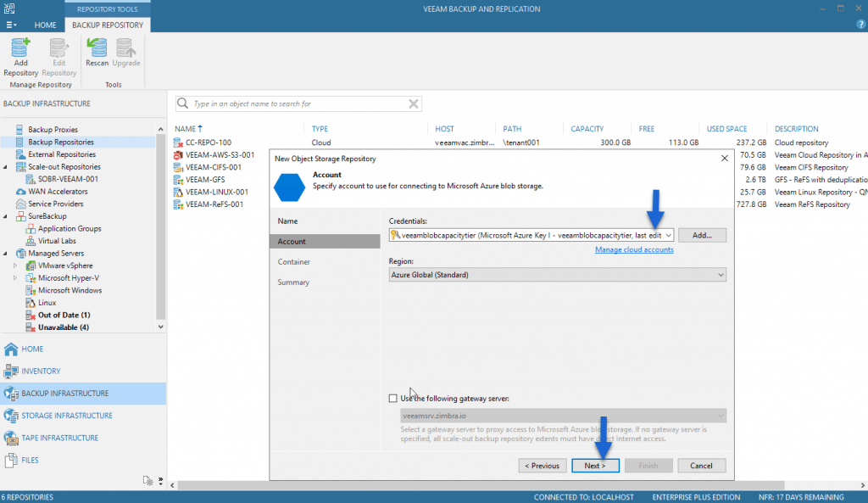Screen dimensions: 868x503
Task: Go to HOME navigation pane
Action: 83,349
